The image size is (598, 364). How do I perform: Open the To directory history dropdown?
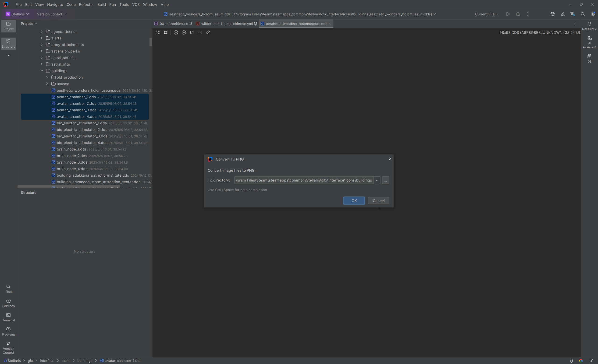point(377,180)
